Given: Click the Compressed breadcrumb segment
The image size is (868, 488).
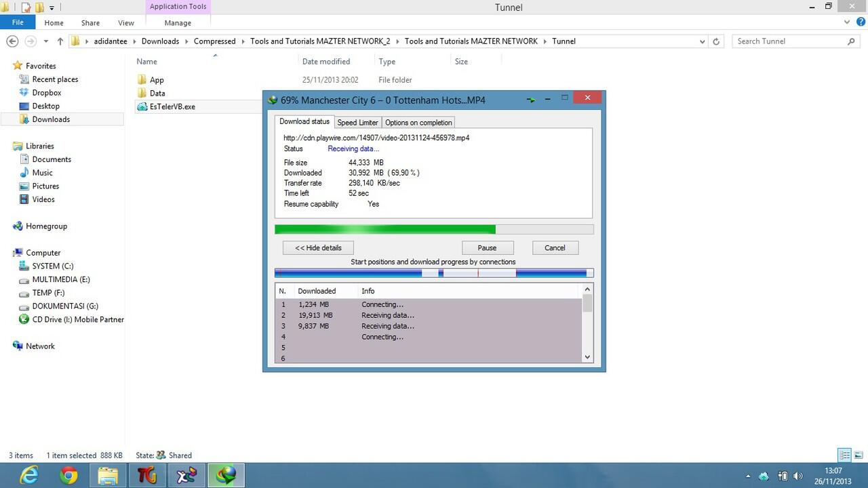Looking at the screenshot, I should pyautogui.click(x=214, y=41).
